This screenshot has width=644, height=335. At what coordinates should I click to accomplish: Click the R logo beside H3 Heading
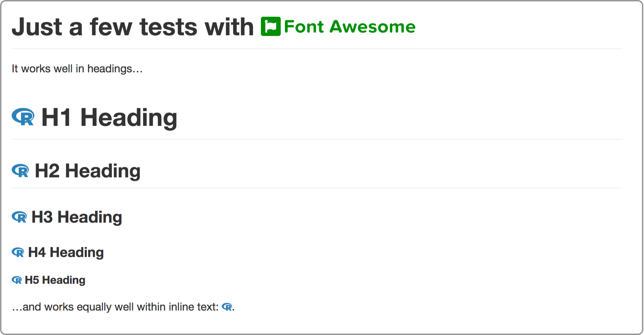pos(19,217)
